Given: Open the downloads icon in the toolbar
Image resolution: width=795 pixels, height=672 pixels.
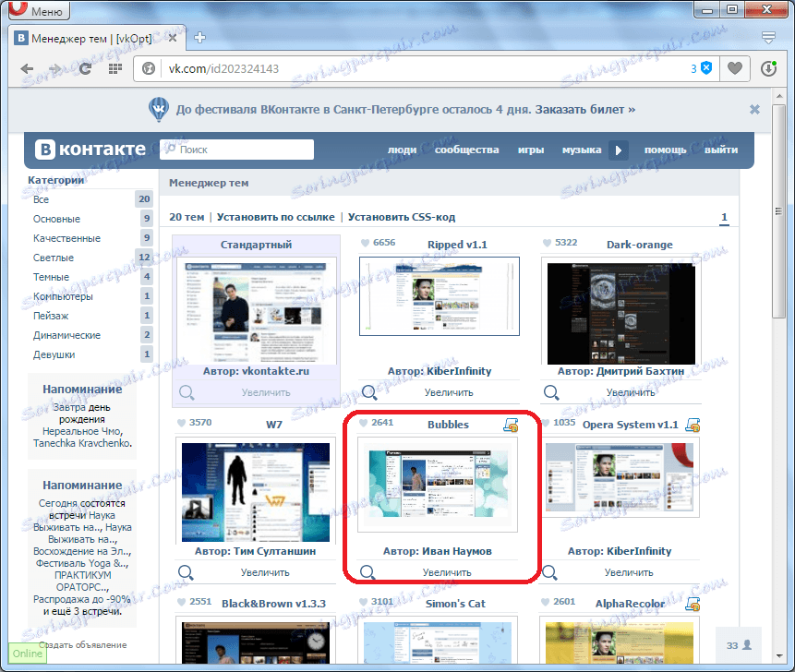Looking at the screenshot, I should tap(768, 68).
